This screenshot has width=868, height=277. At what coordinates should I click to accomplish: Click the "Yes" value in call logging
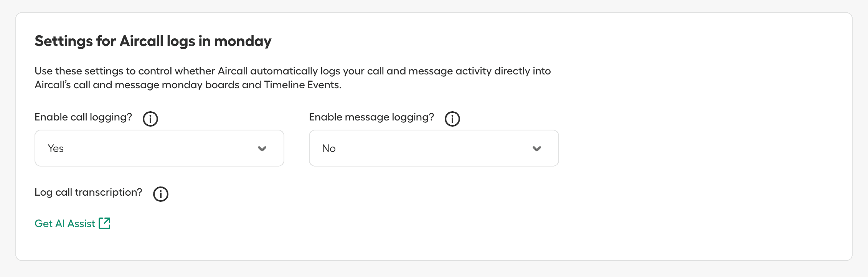point(56,148)
